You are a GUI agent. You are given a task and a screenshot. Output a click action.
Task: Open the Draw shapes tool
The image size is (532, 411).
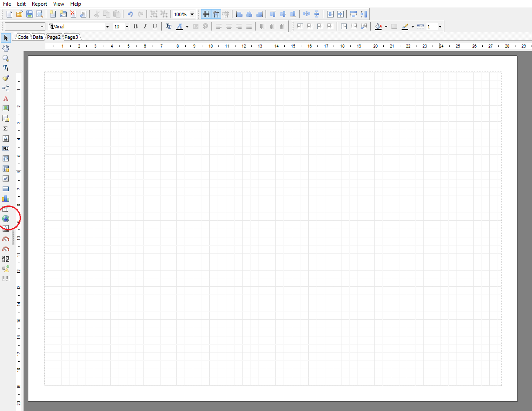6,269
